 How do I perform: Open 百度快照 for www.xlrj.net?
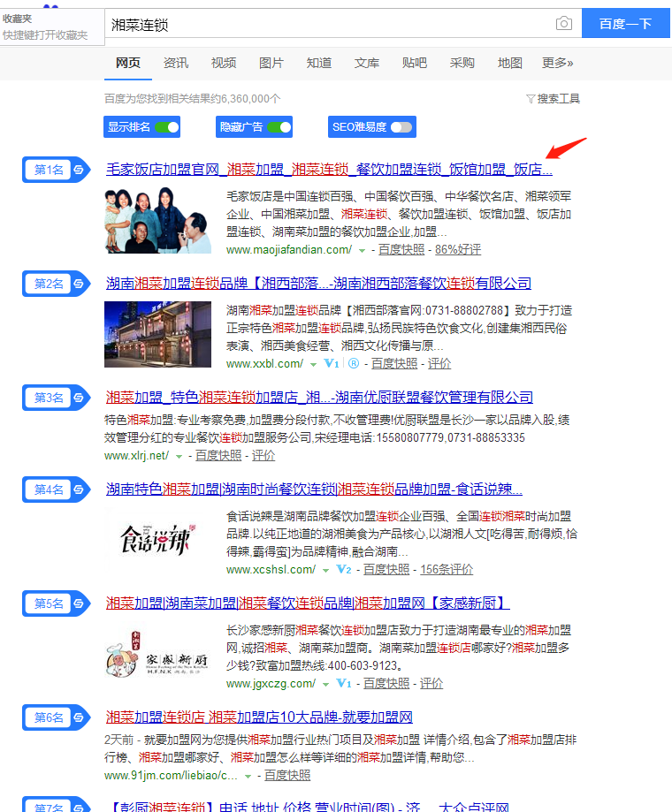click(218, 455)
